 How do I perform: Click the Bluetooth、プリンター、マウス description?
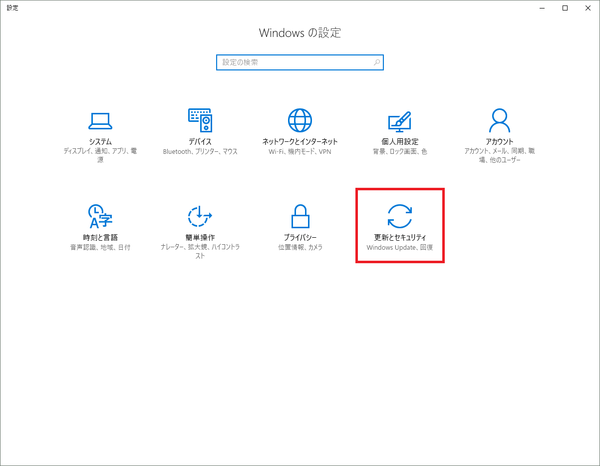point(200,152)
